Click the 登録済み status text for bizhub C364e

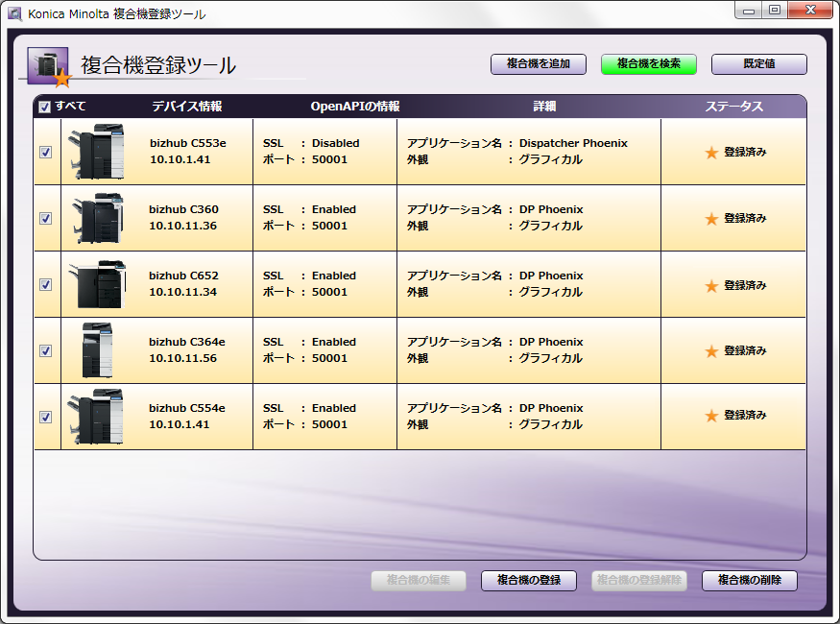[745, 350]
